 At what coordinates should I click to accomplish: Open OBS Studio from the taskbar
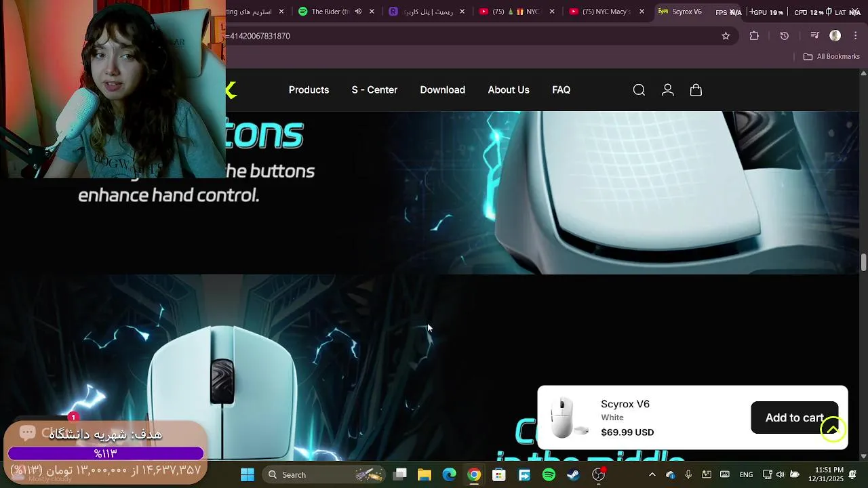click(599, 474)
